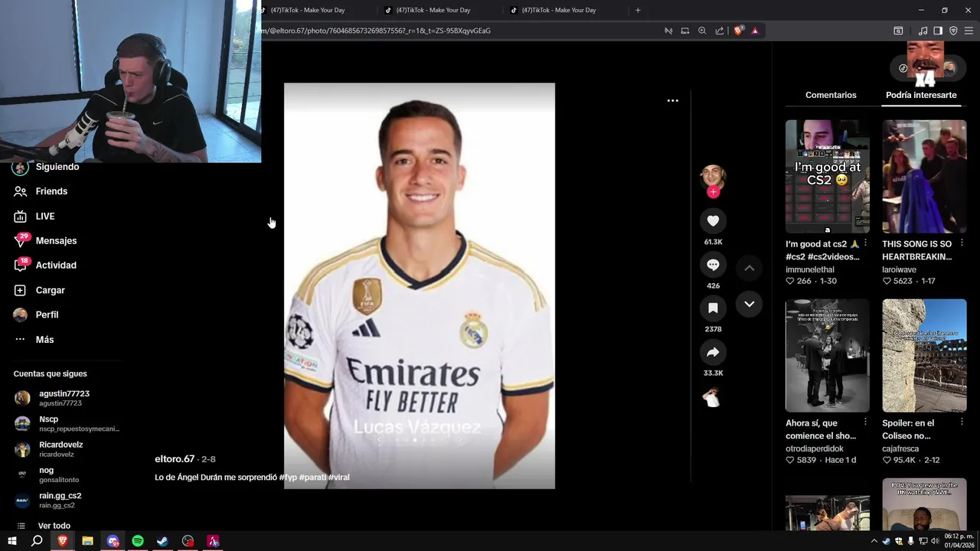
Task: Open the three-dot options above the photo
Action: click(x=672, y=100)
